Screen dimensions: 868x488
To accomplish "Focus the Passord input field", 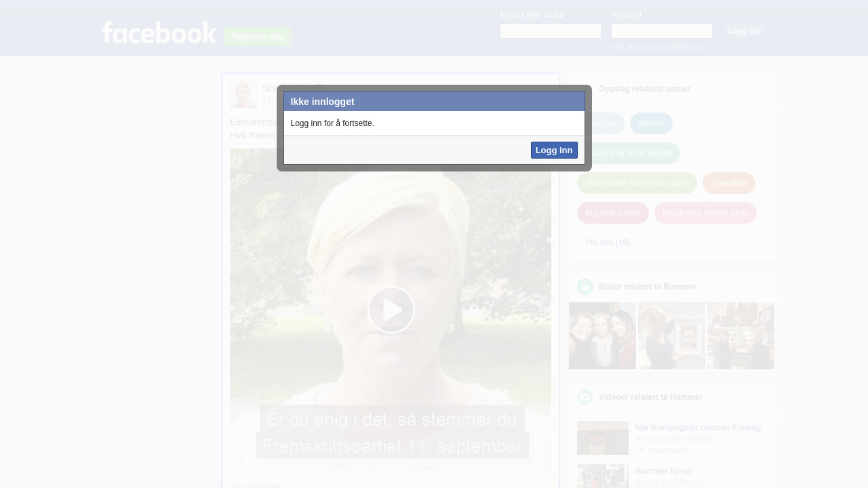I will (x=661, y=31).
